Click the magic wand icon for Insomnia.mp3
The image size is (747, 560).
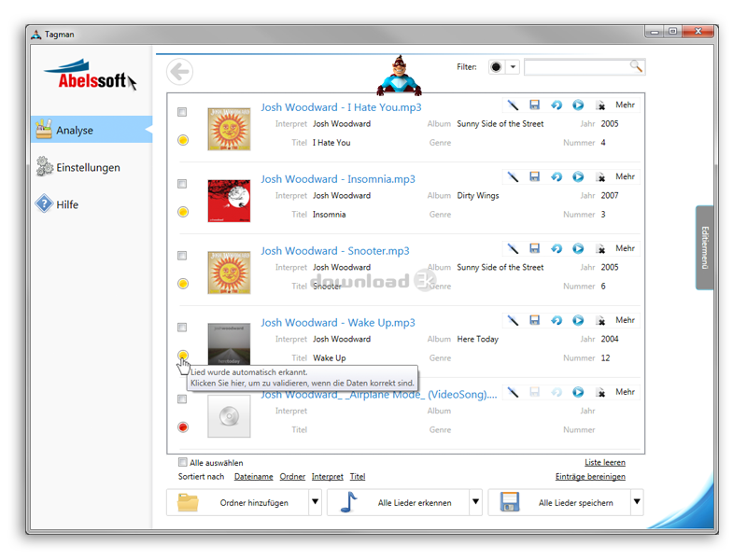click(x=513, y=176)
